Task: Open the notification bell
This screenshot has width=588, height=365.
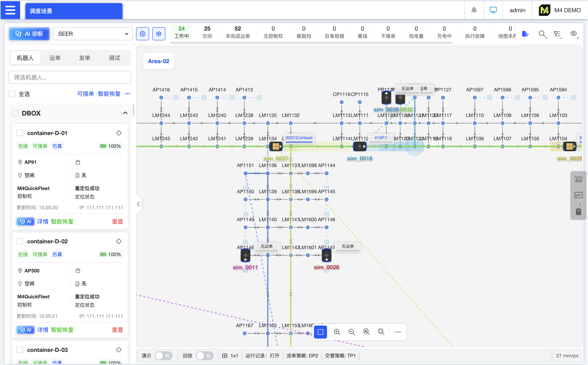Action: coord(474,10)
